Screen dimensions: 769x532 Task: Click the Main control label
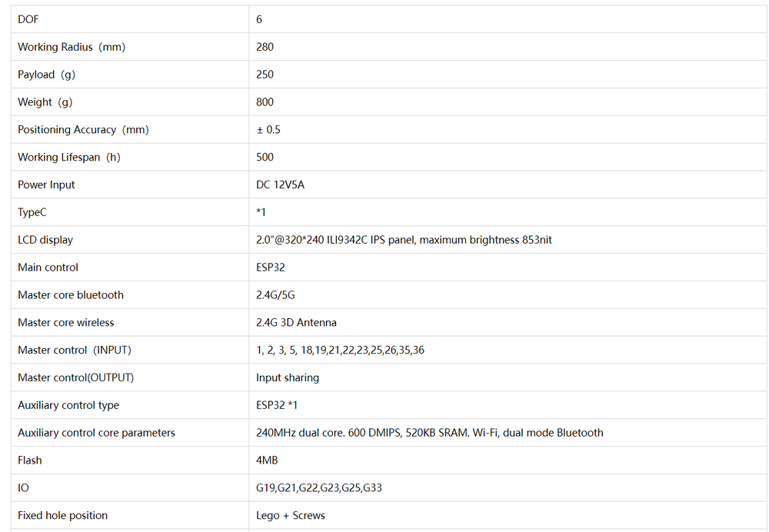(x=48, y=268)
